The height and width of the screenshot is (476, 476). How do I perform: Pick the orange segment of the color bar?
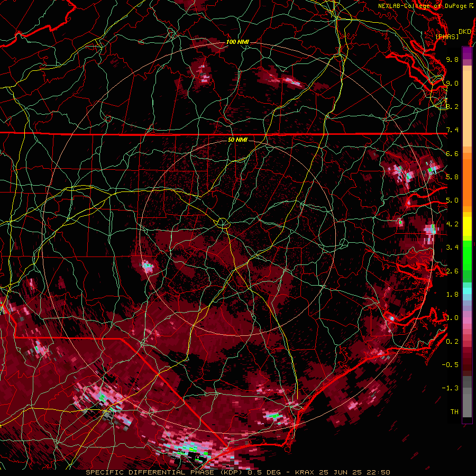tap(467, 182)
